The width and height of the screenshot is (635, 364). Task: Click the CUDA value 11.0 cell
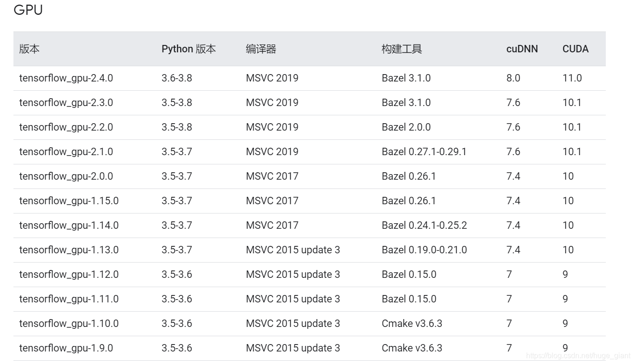pos(573,78)
